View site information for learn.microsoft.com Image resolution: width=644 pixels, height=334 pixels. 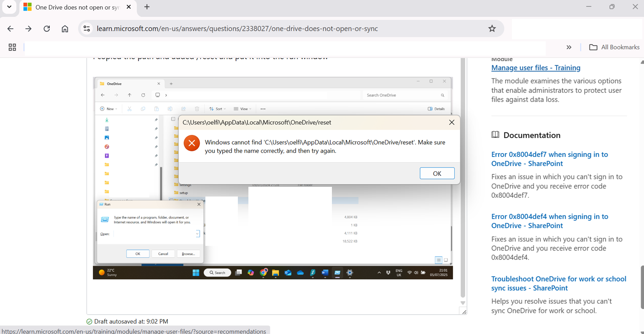click(x=86, y=29)
